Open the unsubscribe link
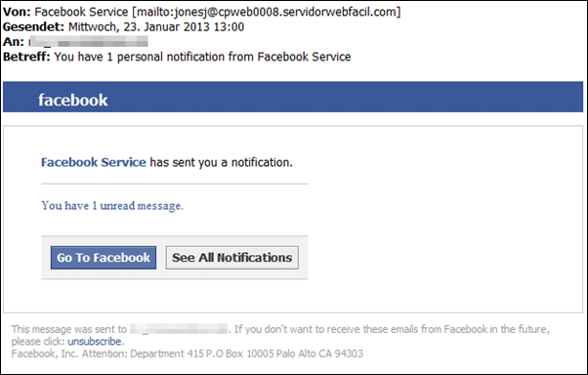588x375 pixels. [x=95, y=342]
